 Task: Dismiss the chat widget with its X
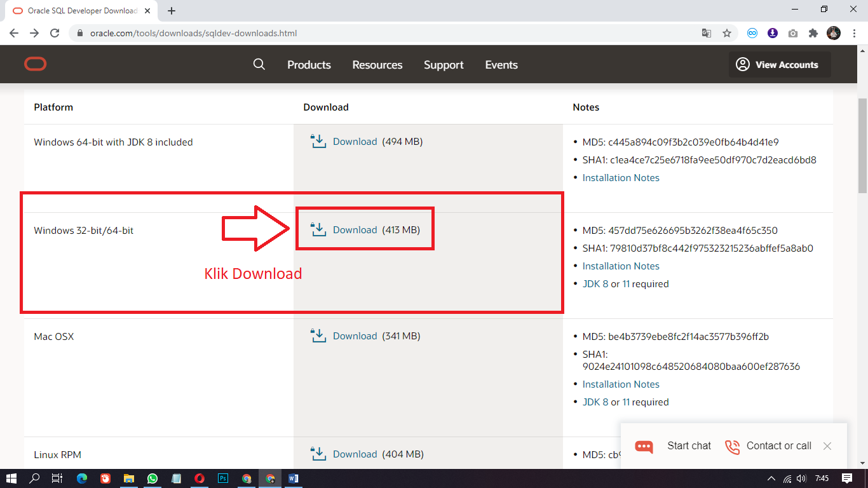pyautogui.click(x=827, y=446)
